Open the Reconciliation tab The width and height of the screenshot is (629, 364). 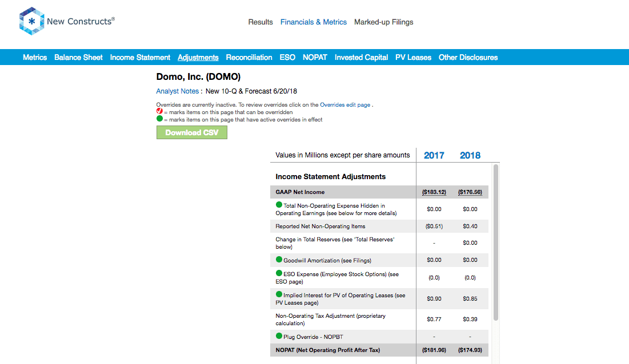pos(249,57)
